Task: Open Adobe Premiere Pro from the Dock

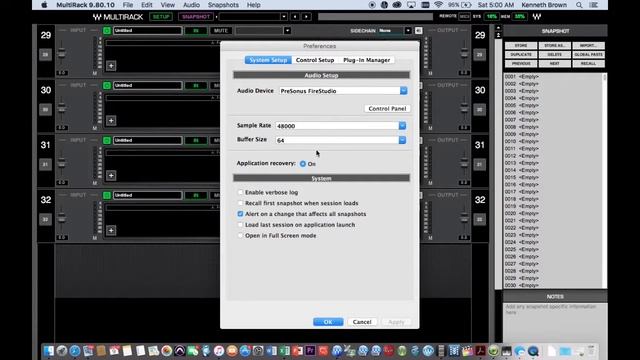Action: (x=310, y=351)
